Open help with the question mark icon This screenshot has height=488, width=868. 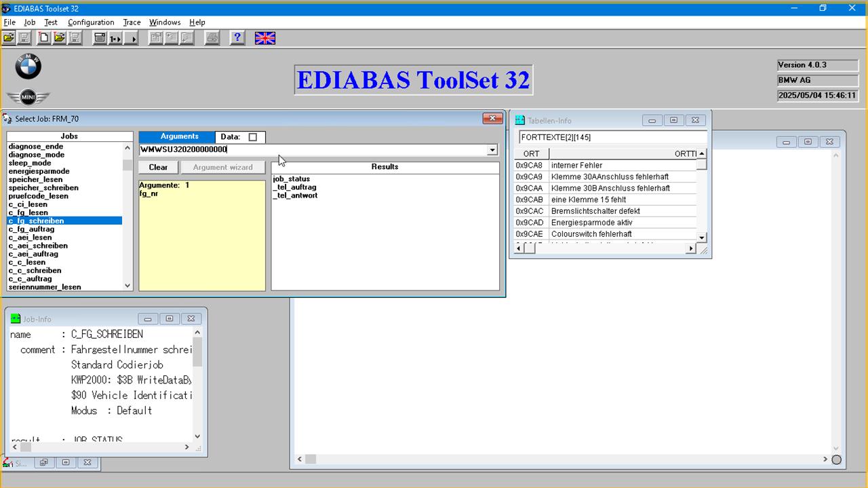pos(237,38)
